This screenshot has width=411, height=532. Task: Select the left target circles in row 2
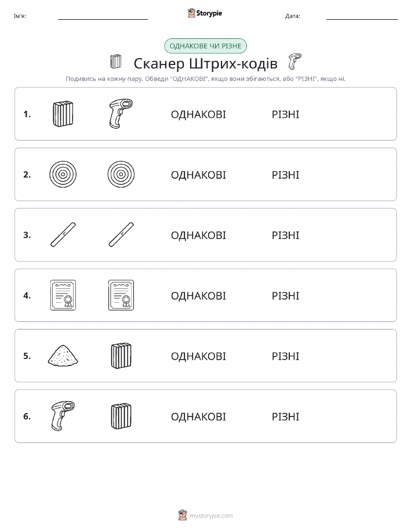(63, 175)
